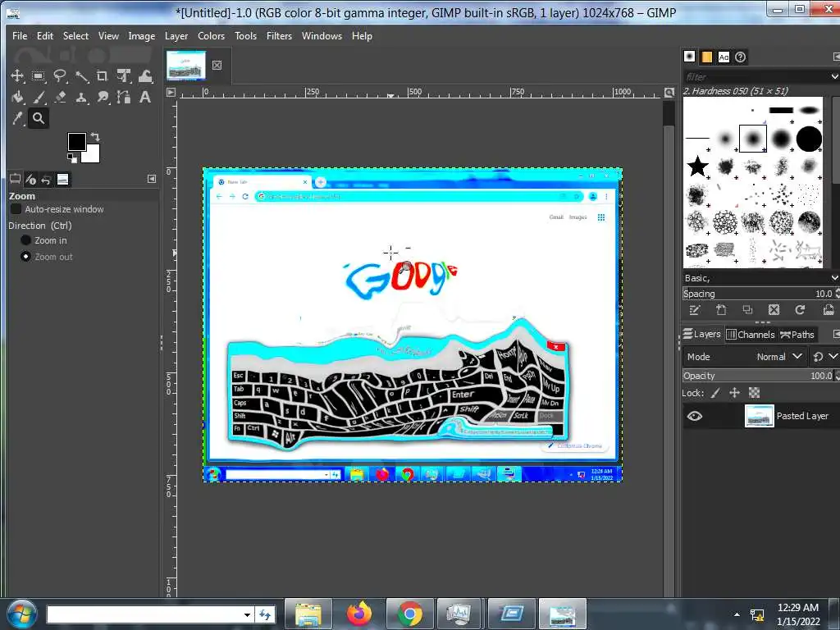The width and height of the screenshot is (840, 630).
Task: Switch to the Channels tab
Action: tap(750, 335)
